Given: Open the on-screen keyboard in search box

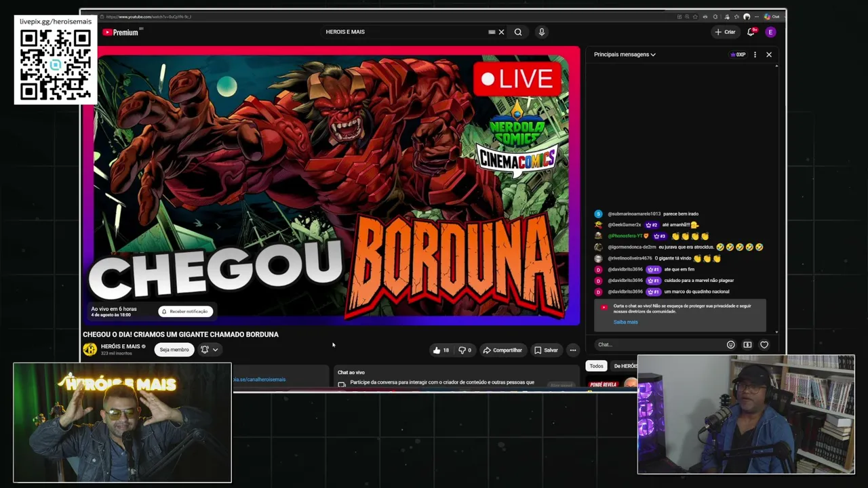Looking at the screenshot, I should (x=492, y=32).
